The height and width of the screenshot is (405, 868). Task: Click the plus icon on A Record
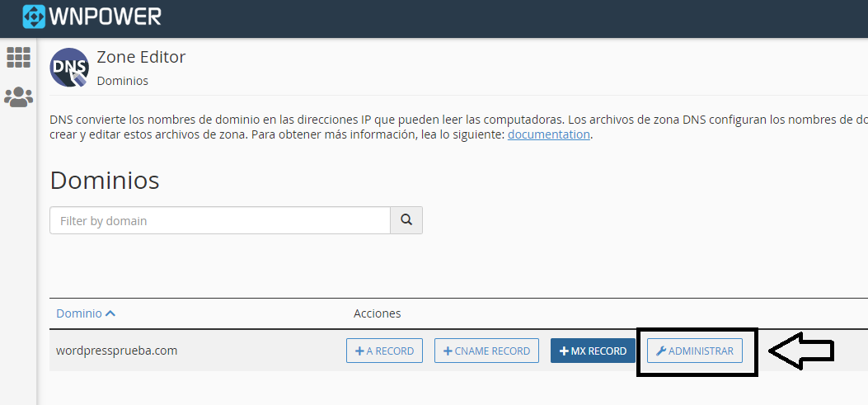[359, 351]
